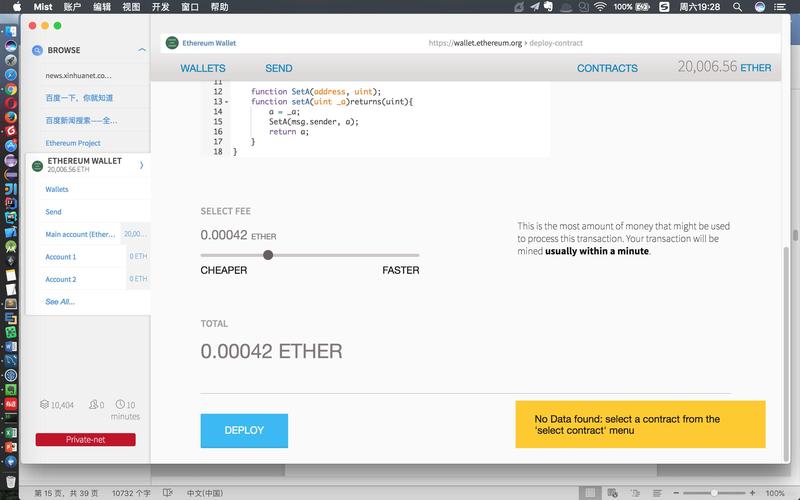Open Safari compass icon in Dock
This screenshot has width=800, height=500.
tap(11, 74)
